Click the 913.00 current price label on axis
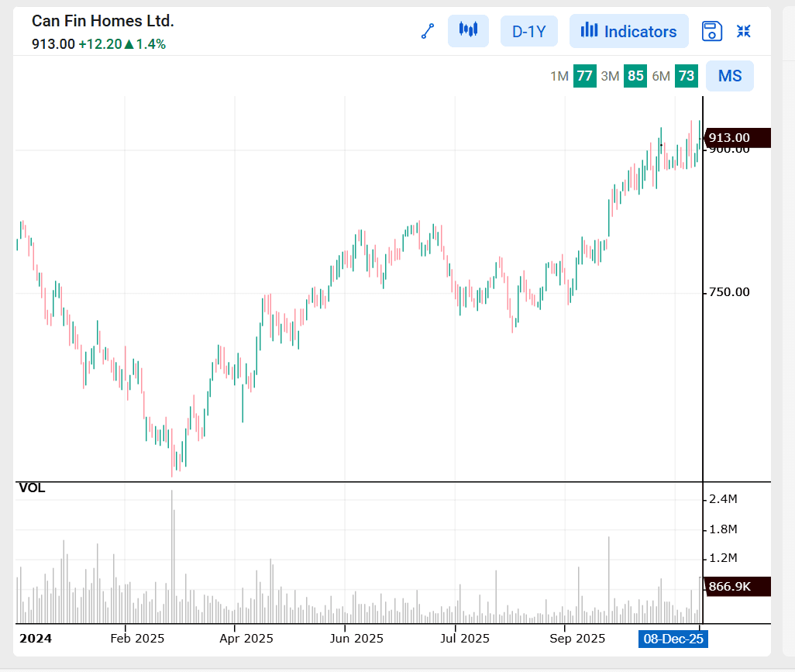The image size is (795, 672). click(x=738, y=138)
